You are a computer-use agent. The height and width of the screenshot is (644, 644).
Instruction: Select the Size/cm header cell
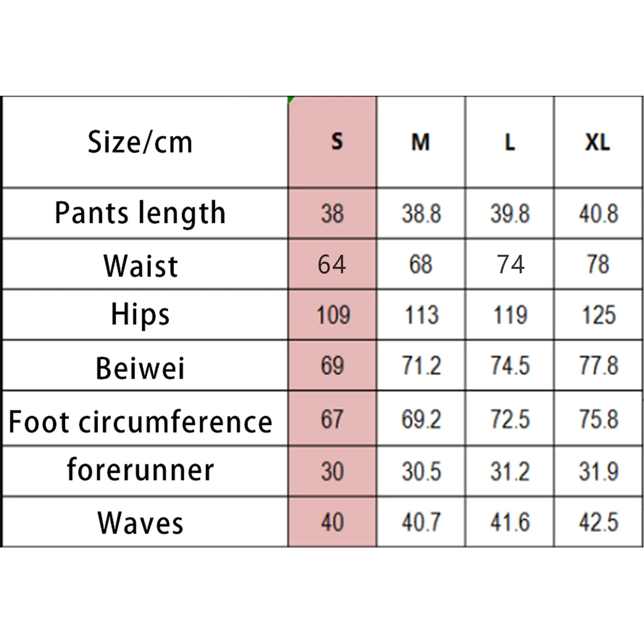pos(145,142)
